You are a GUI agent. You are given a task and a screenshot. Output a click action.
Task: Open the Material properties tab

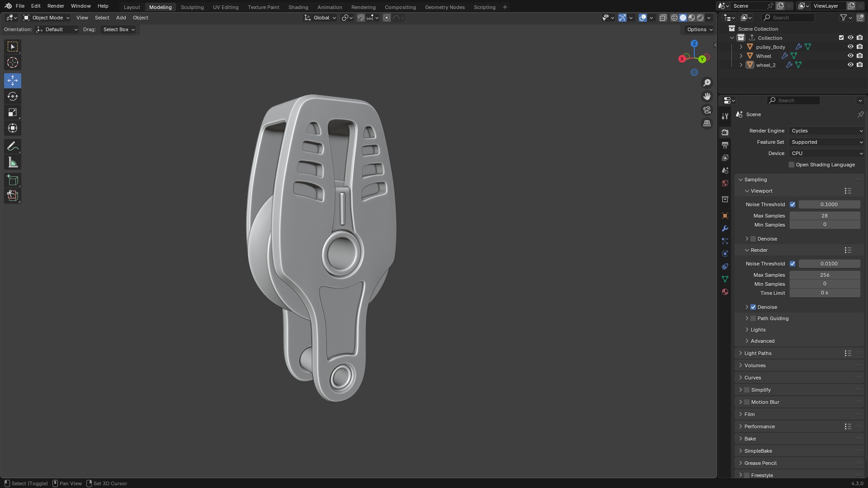pyautogui.click(x=725, y=292)
